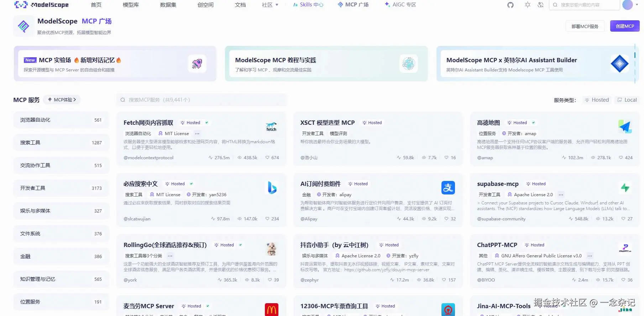Open 文档 in top navigation
The width and height of the screenshot is (644, 316).
tap(240, 5)
